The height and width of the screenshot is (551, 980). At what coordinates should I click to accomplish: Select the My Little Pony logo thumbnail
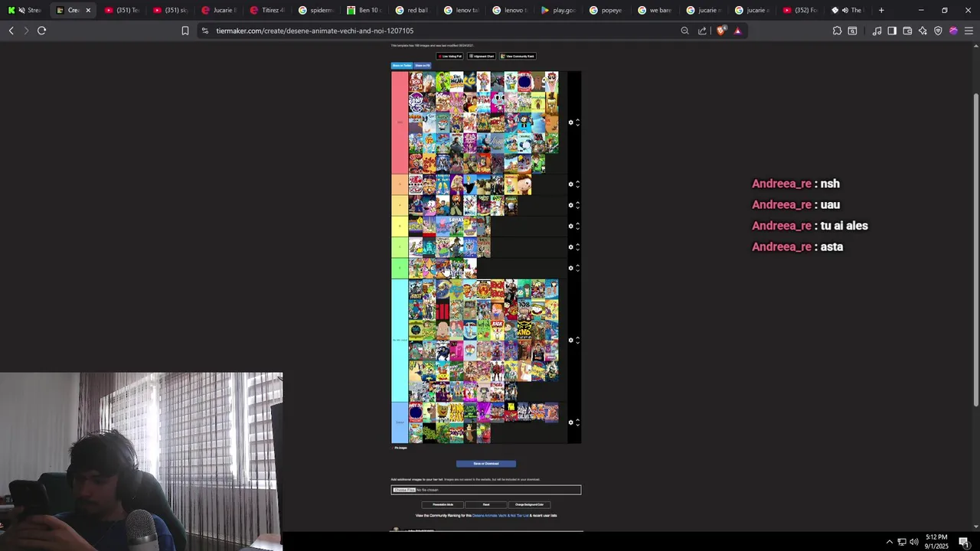pyautogui.click(x=416, y=102)
